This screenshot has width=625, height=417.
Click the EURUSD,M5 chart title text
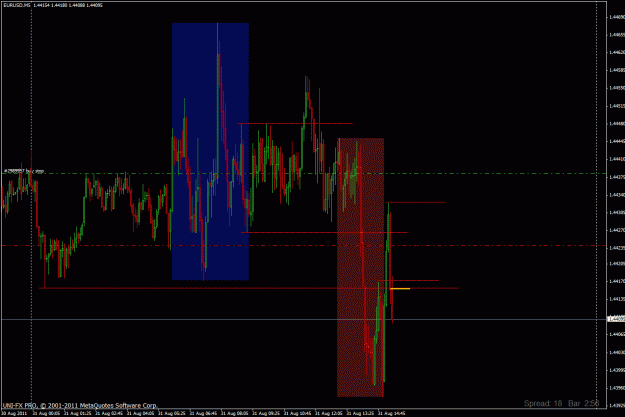pyautogui.click(x=17, y=5)
